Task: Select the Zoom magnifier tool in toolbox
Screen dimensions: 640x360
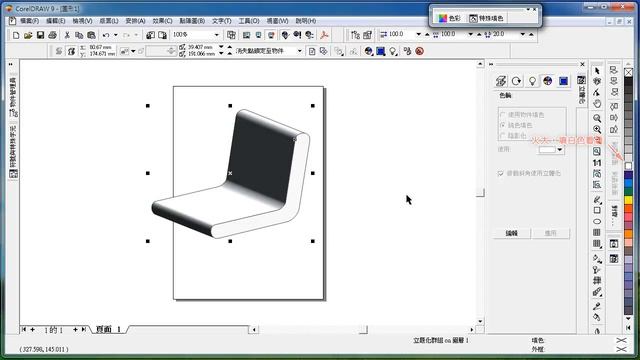Action: pos(597,119)
